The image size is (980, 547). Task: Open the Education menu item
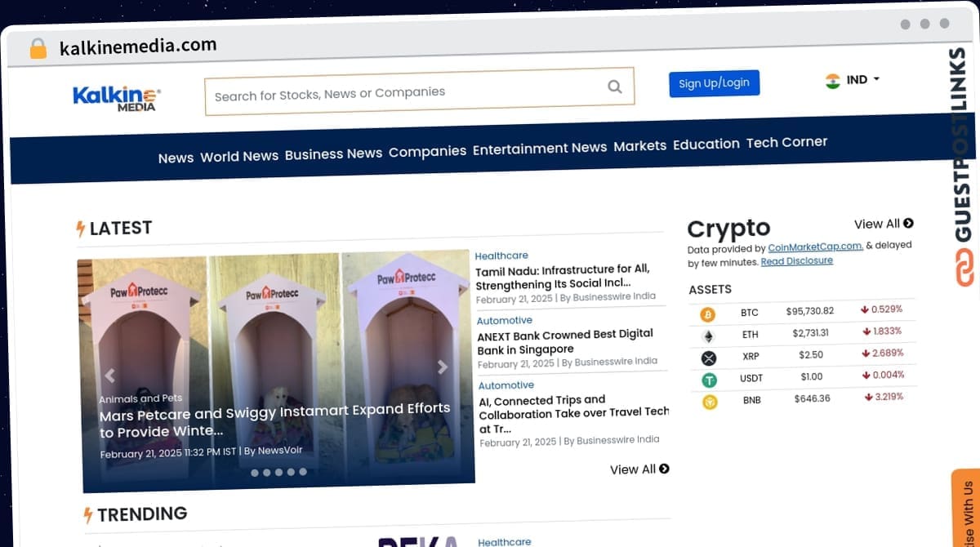pyautogui.click(x=706, y=144)
